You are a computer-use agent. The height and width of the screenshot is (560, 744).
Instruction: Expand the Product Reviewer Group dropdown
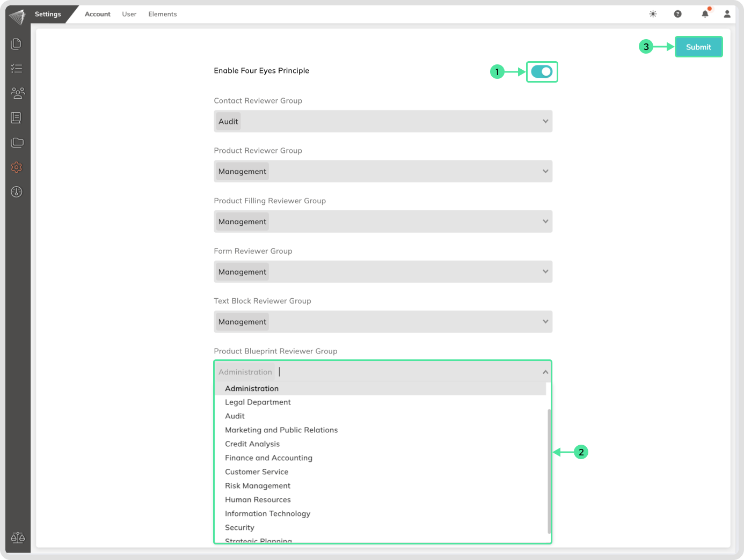click(545, 172)
